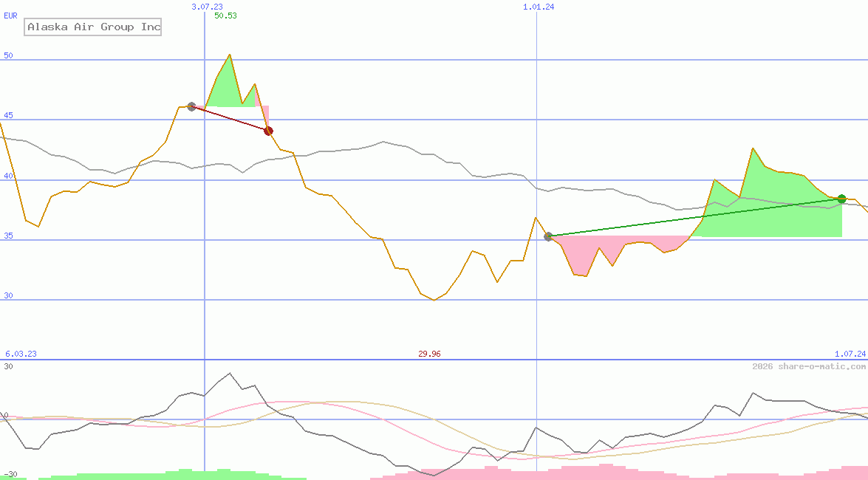Click the 6.03.23 start date label
868x480 pixels.
click(x=21, y=354)
